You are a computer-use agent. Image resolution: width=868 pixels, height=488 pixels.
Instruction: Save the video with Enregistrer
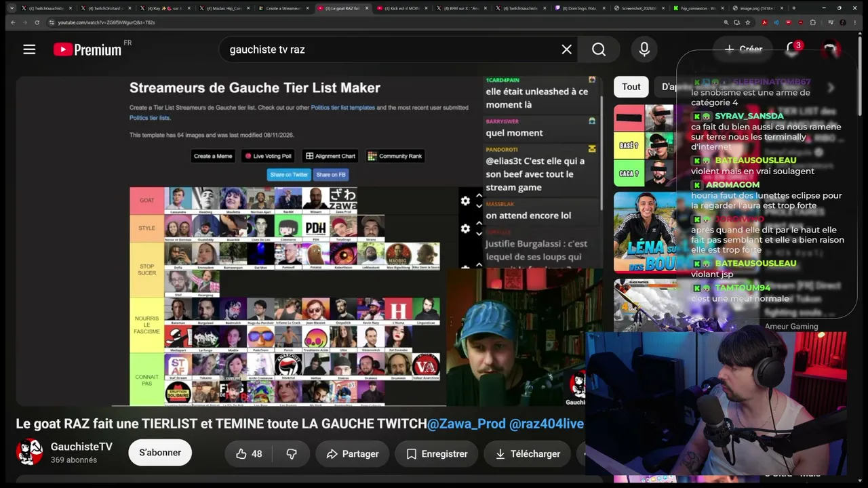(437, 454)
